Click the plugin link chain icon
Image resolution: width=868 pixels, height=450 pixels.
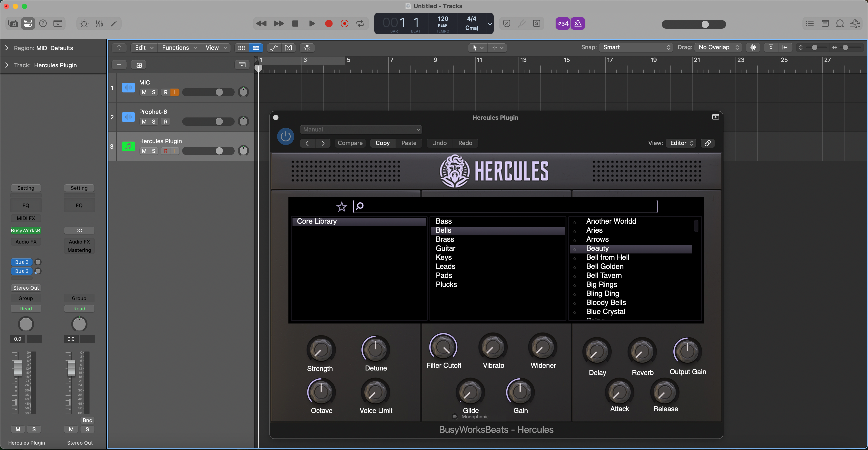(x=708, y=143)
